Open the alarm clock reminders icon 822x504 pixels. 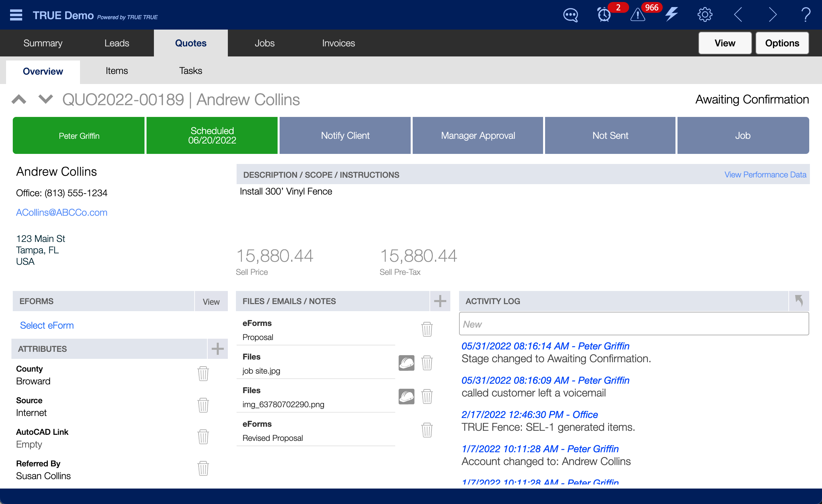click(x=604, y=15)
